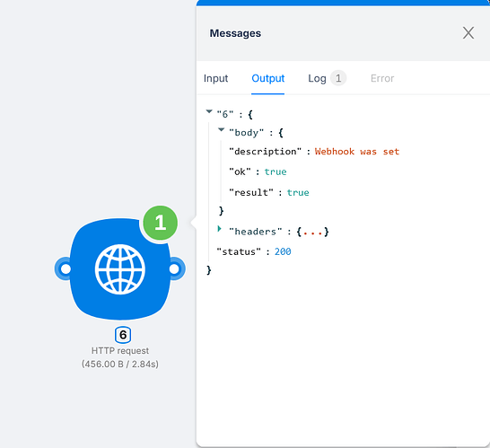Screen dimensions: 490x448
Task: Open the green operations bubble showing 1
Action: (161, 223)
